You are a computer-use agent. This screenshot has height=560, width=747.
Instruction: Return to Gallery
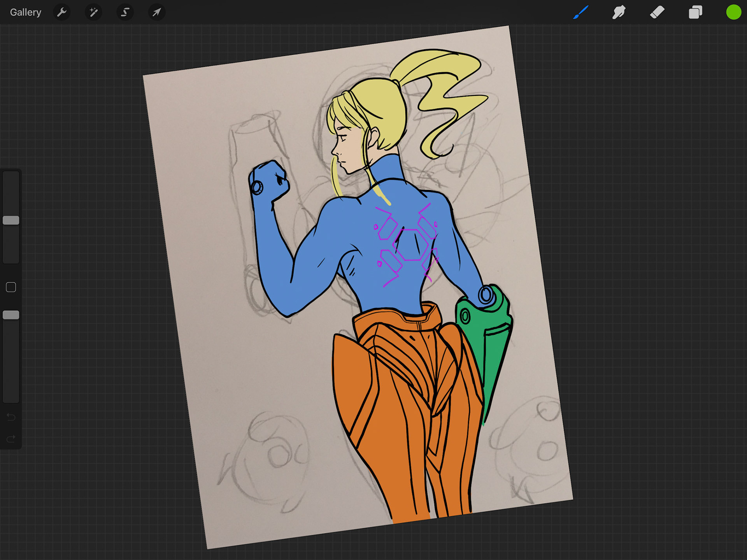pyautogui.click(x=26, y=12)
